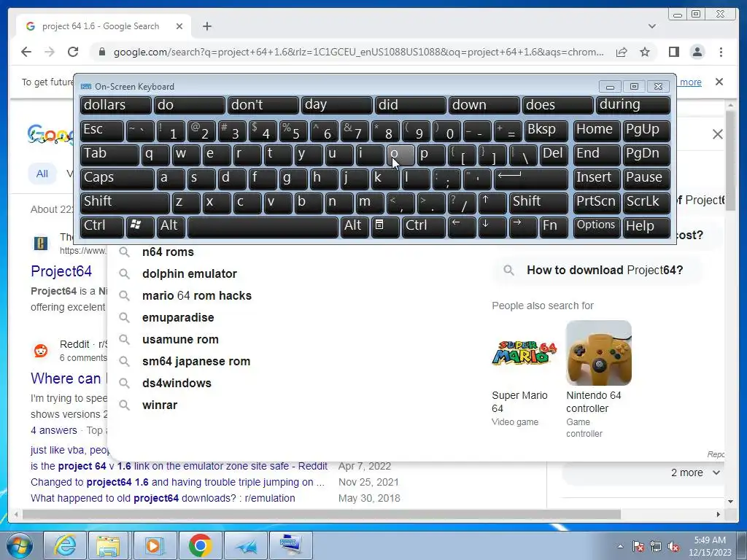Tap the PrtScn key
Screen dimensions: 747x560
[597, 203]
